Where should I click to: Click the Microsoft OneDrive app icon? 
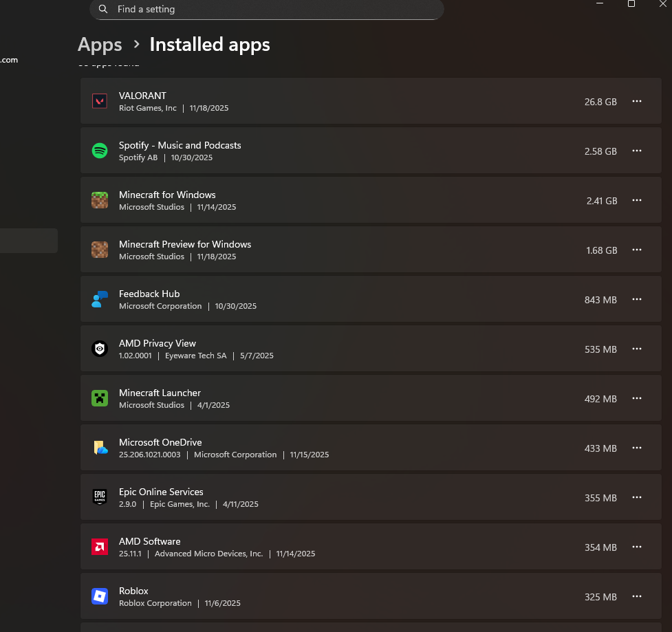100,448
